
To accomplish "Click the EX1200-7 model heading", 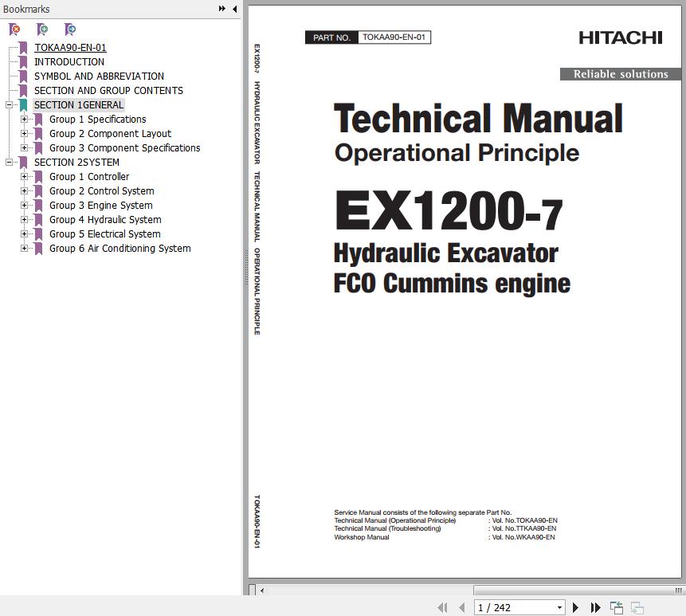I will pyautogui.click(x=449, y=211).
